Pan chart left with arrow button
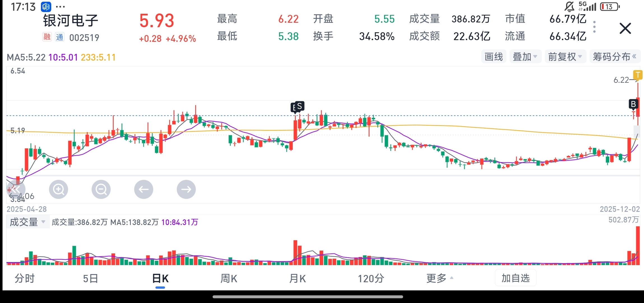This screenshot has width=644, height=303. [x=144, y=190]
